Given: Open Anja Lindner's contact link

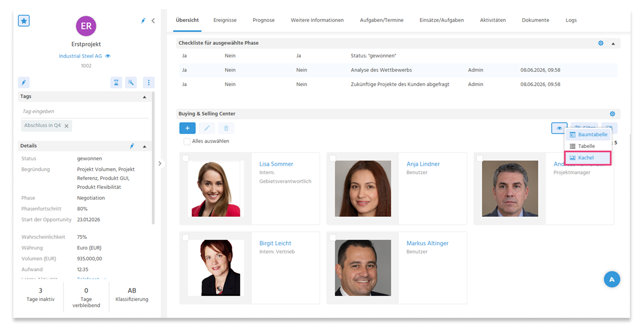Looking at the screenshot, I should click(423, 164).
